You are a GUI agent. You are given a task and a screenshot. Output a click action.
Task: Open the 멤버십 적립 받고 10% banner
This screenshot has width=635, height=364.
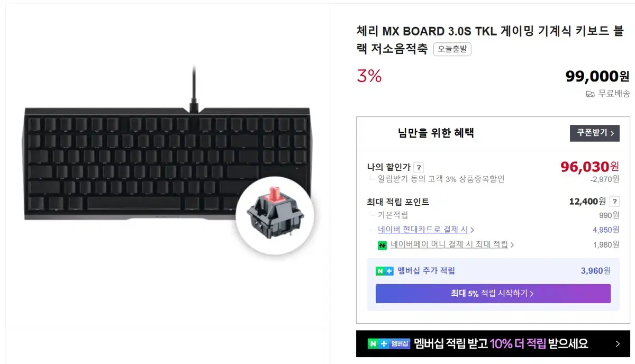493,344
